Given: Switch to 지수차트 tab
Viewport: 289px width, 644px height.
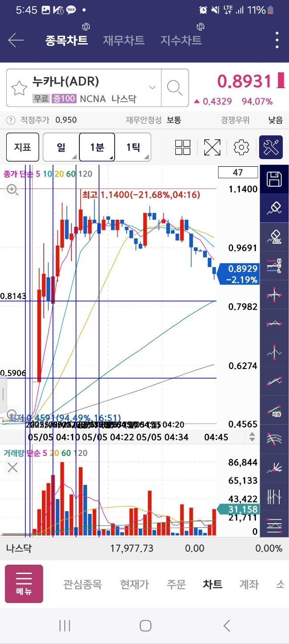Looking at the screenshot, I should tap(181, 41).
